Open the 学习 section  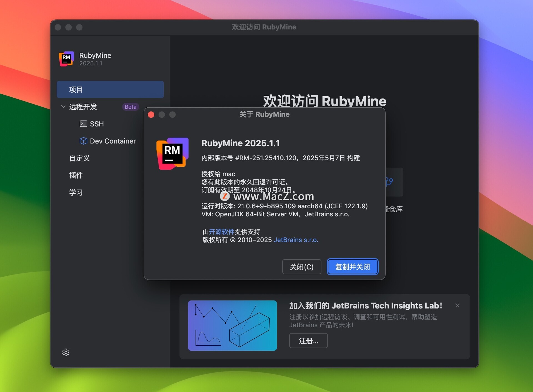point(76,193)
